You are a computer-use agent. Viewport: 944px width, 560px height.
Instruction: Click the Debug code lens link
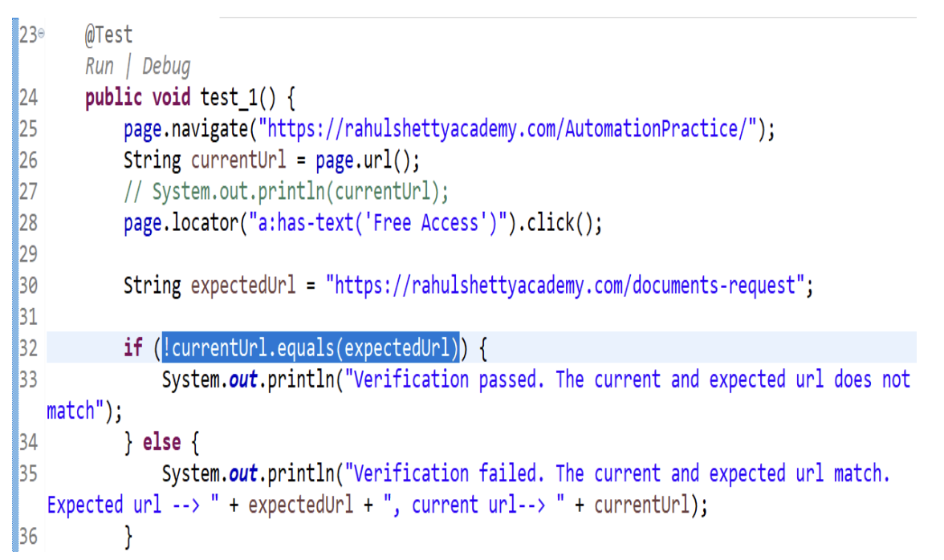[x=166, y=66]
